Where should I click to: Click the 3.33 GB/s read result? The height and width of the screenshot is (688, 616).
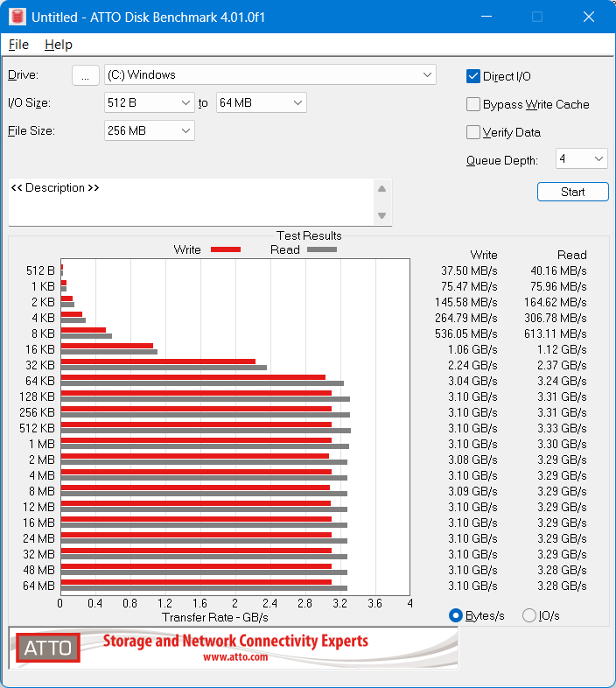point(562,428)
